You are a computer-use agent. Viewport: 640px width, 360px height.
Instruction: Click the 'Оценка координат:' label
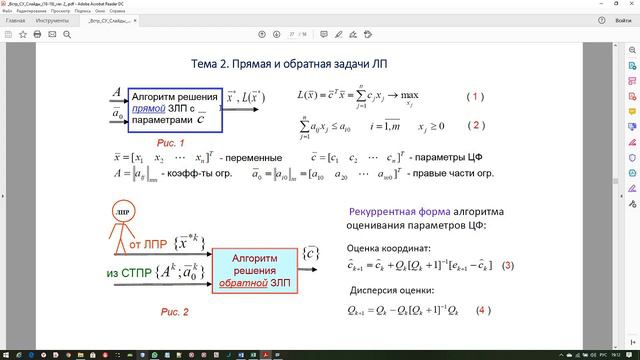pos(389,248)
